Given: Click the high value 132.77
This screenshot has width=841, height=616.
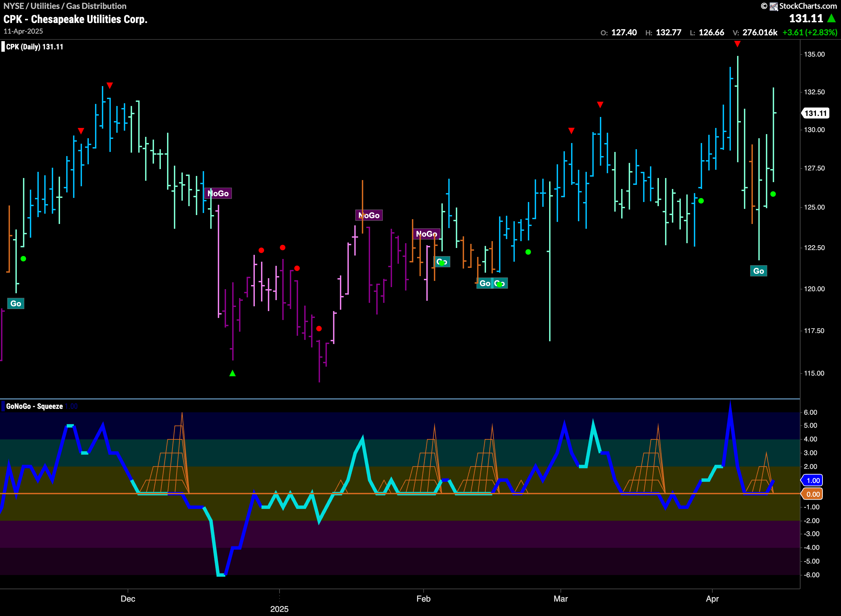Looking at the screenshot, I should point(669,33).
